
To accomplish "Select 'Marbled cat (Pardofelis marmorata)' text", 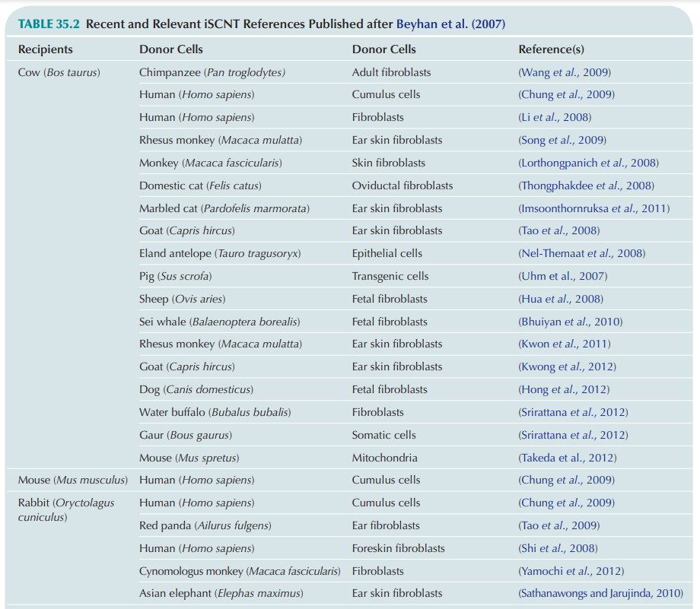I will point(224,208).
